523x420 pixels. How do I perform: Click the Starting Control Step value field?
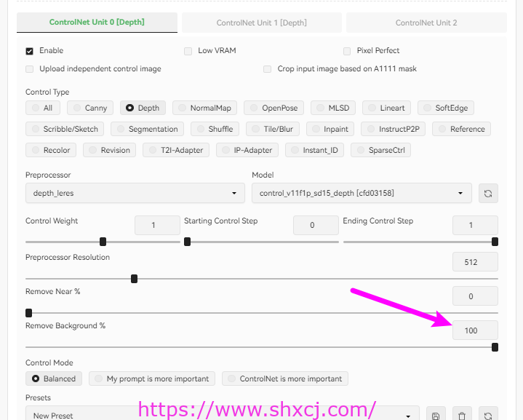(x=316, y=225)
